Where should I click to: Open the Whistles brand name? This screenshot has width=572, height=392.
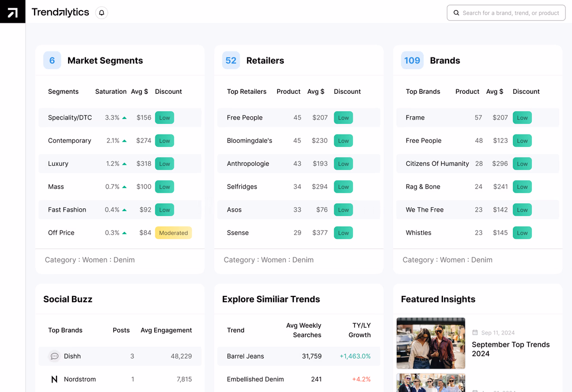click(418, 233)
